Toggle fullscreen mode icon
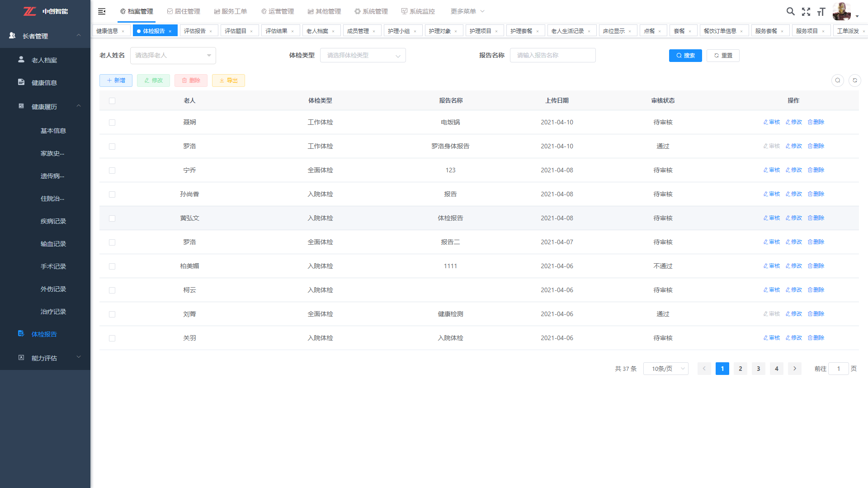Image resolution: width=868 pixels, height=488 pixels. pos(806,12)
